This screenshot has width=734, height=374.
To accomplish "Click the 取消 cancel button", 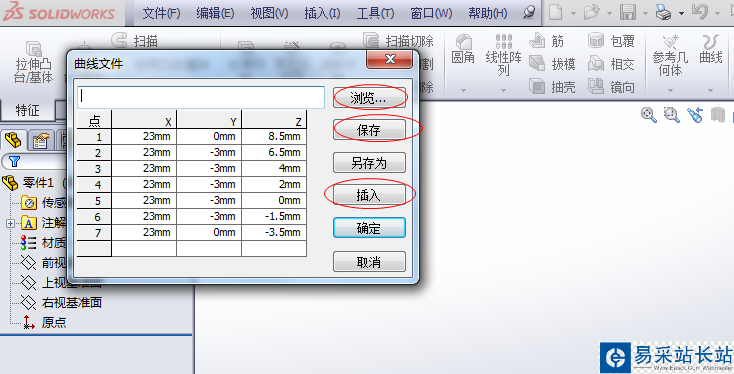I will click(x=369, y=262).
